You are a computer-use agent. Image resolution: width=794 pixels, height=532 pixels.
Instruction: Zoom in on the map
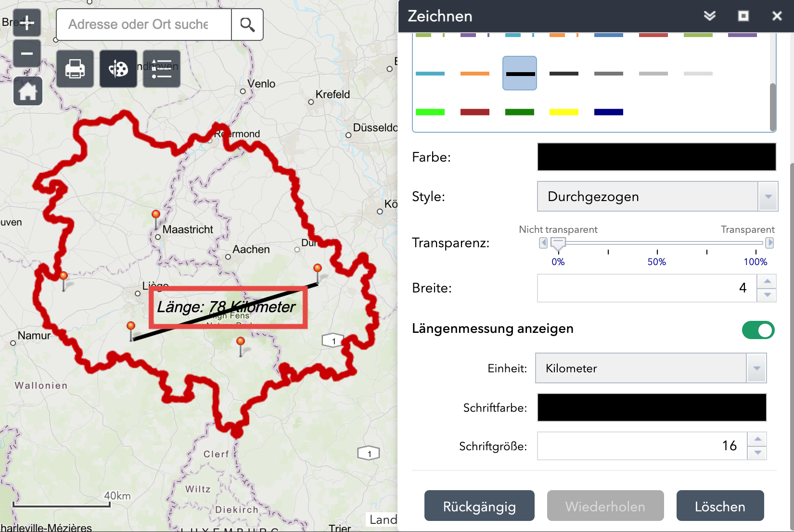[x=27, y=23]
